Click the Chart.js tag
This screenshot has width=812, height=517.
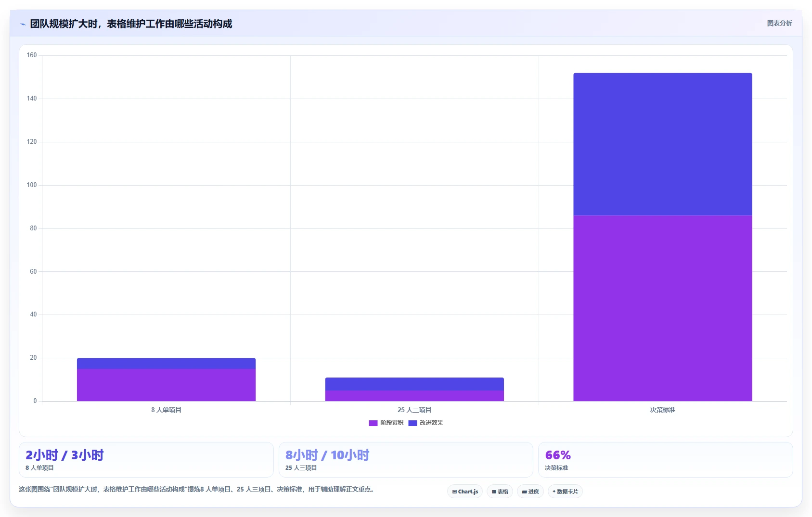pyautogui.click(x=465, y=492)
